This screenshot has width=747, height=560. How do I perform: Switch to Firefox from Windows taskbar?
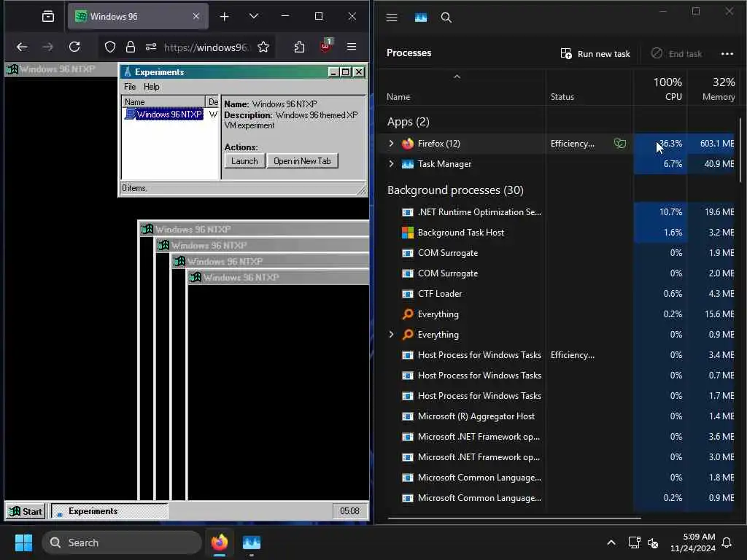pyautogui.click(x=220, y=542)
